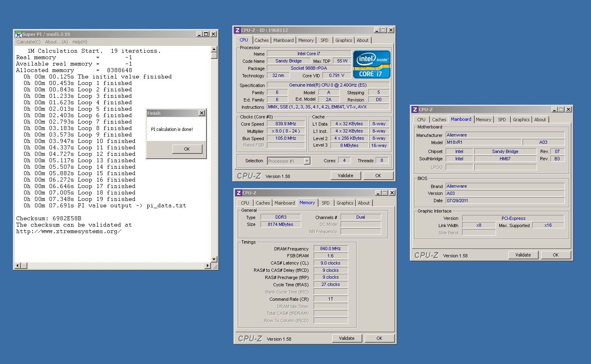
Task: Click the Multiplier x 8.0 field
Action: click(x=286, y=131)
